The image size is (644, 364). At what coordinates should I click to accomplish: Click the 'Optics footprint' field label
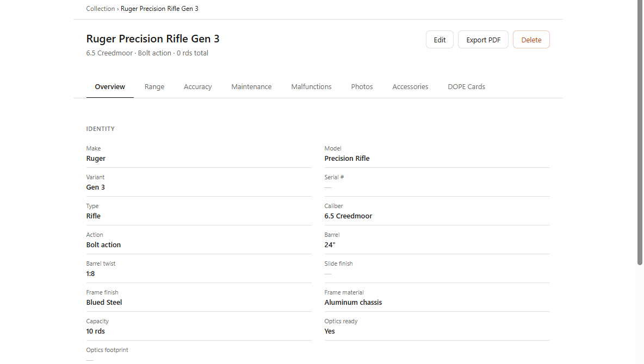(x=107, y=350)
